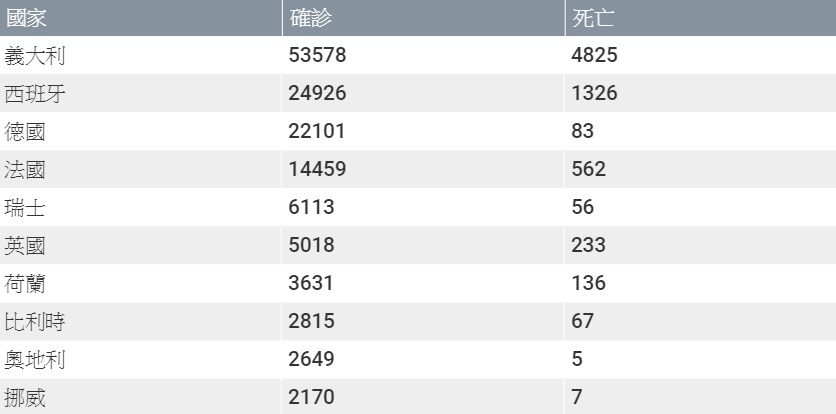The width and height of the screenshot is (836, 414).
Task: Click the 死亡 column header
Action: click(x=701, y=18)
